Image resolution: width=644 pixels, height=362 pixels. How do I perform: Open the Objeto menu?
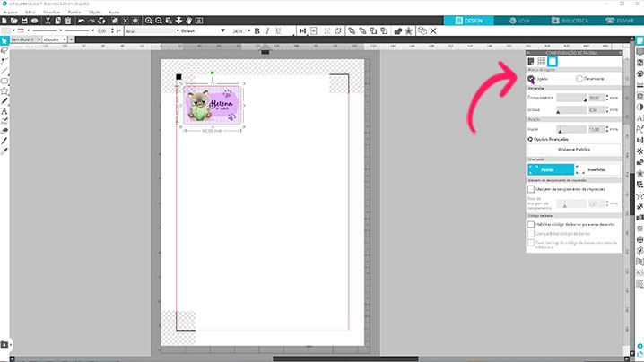94,12
